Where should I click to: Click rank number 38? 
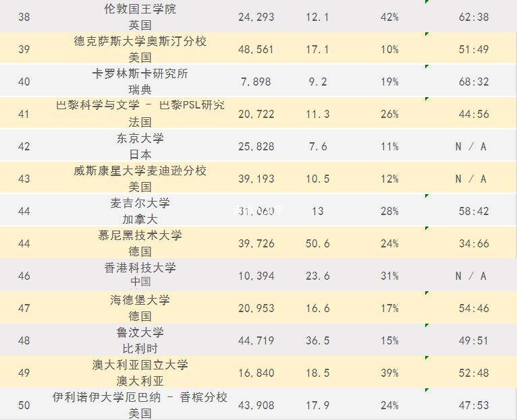click(24, 17)
